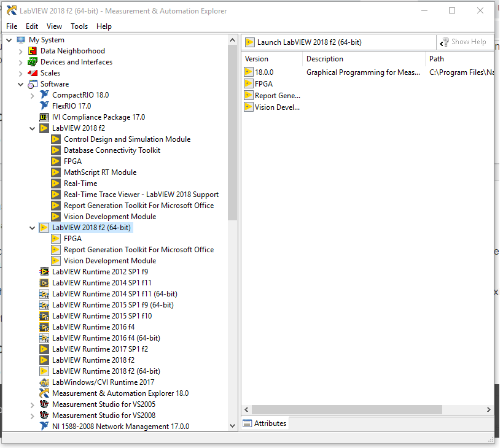
Task: Select LabVIEW Runtime 2018 f2 (64-bit)
Action: pos(106,371)
